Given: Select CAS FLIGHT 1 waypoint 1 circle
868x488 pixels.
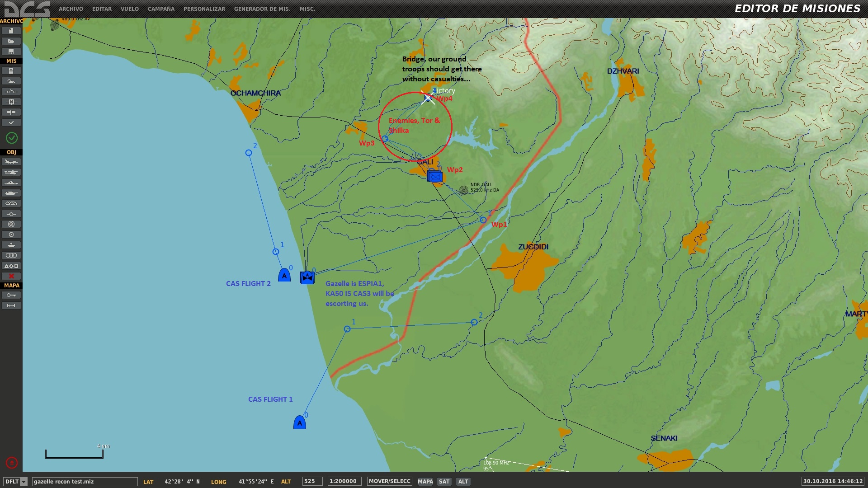Looking at the screenshot, I should pos(347,329).
